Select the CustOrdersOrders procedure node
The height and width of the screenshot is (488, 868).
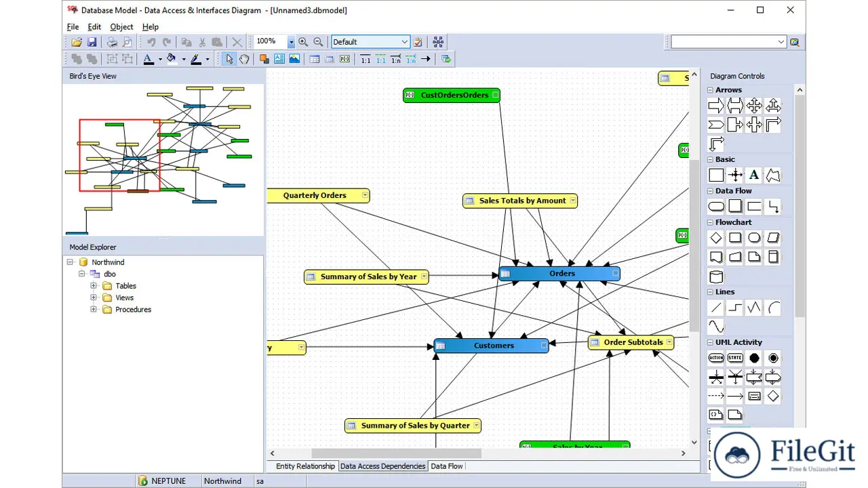coord(452,95)
